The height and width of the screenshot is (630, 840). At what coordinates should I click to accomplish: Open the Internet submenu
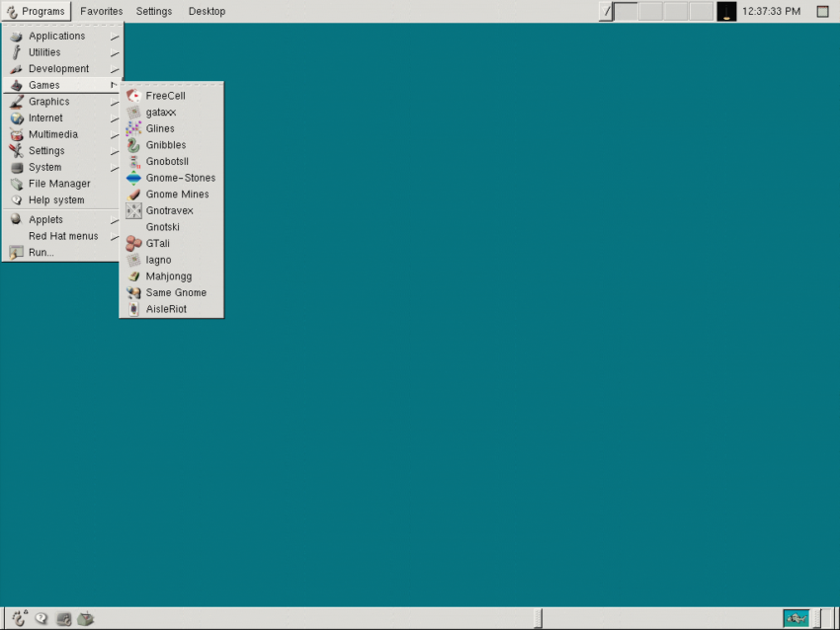(62, 118)
